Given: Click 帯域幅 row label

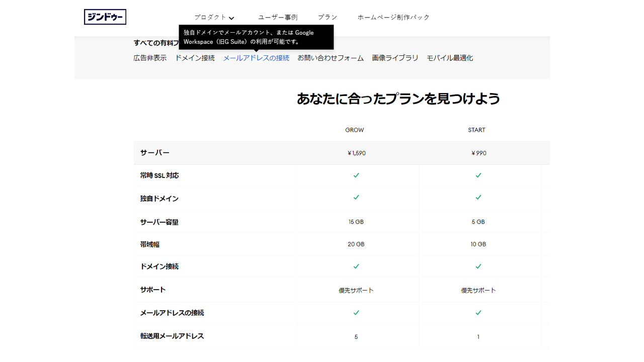Looking at the screenshot, I should click(x=150, y=244).
